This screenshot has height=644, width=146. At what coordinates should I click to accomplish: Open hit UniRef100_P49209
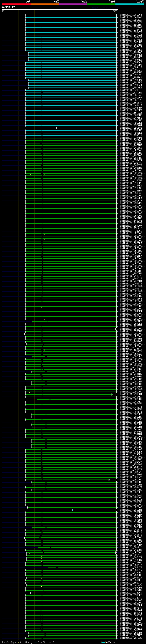tap(131, 17)
